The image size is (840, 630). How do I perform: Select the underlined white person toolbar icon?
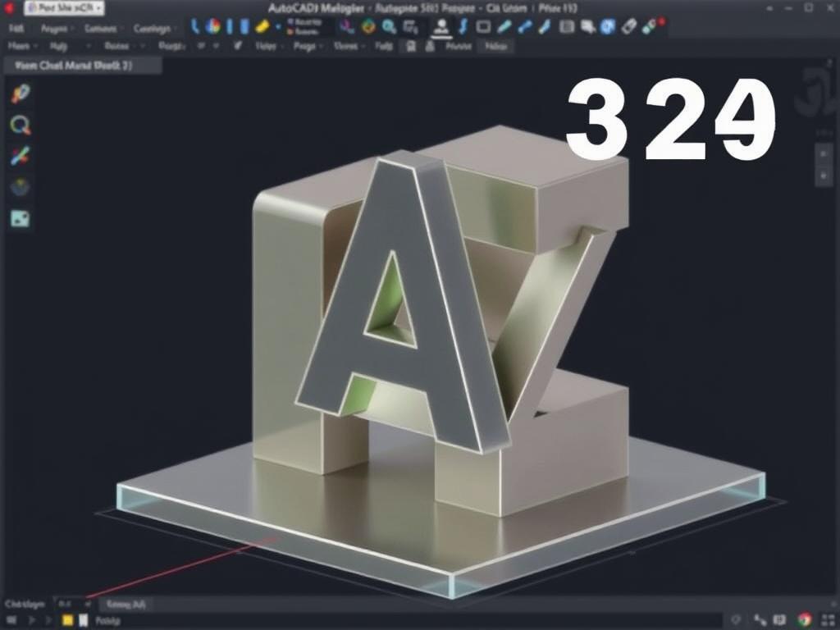441,28
